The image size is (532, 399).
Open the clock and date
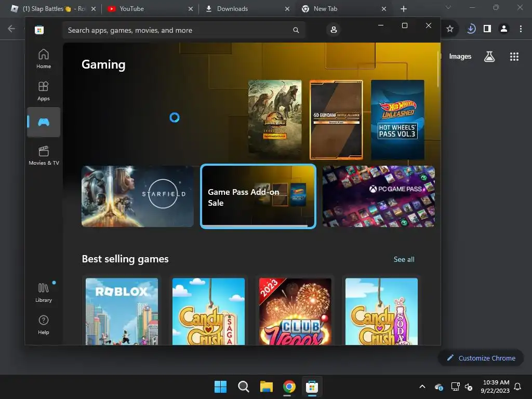(x=495, y=387)
